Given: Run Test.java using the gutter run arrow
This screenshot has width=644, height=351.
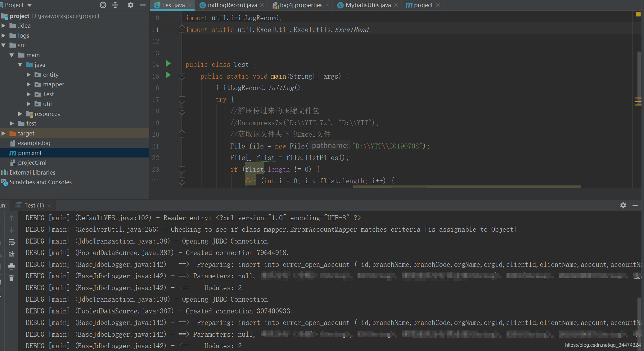Looking at the screenshot, I should click(168, 64).
